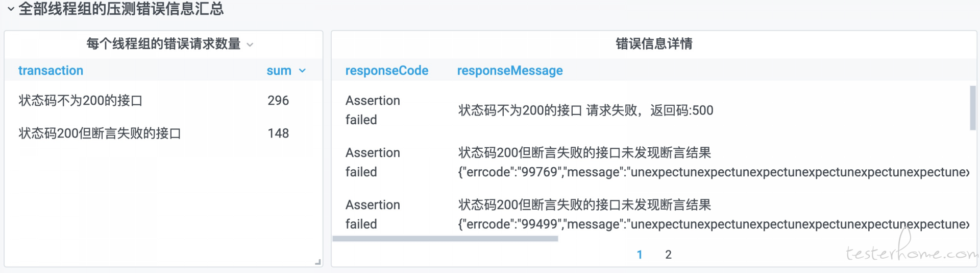Click the 148 sum value cell
980x273 pixels.
coord(278,133)
